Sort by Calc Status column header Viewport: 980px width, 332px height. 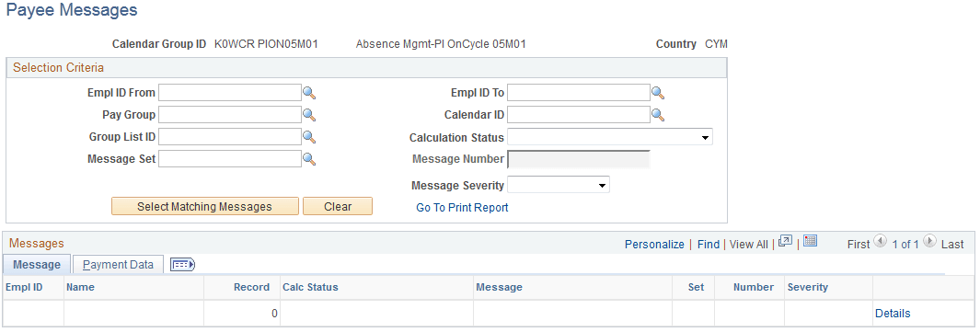(311, 287)
